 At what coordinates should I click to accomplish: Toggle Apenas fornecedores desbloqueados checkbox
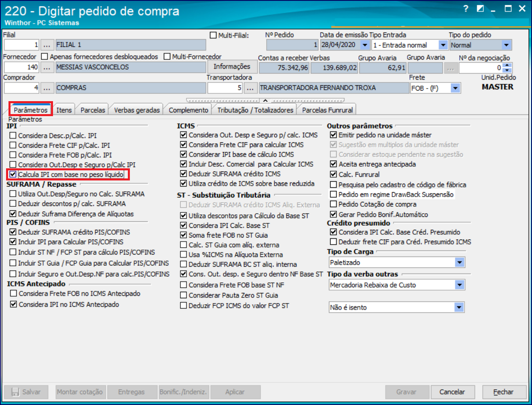(45, 57)
